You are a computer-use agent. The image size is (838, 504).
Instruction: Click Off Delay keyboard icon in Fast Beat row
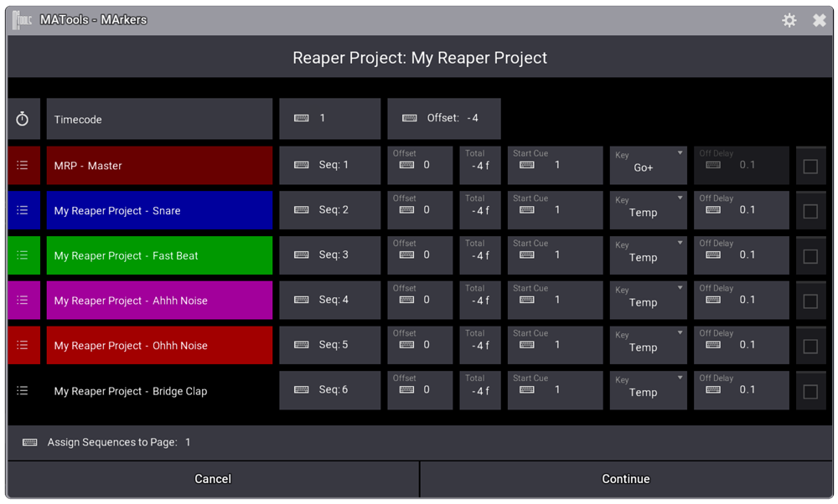coord(713,255)
